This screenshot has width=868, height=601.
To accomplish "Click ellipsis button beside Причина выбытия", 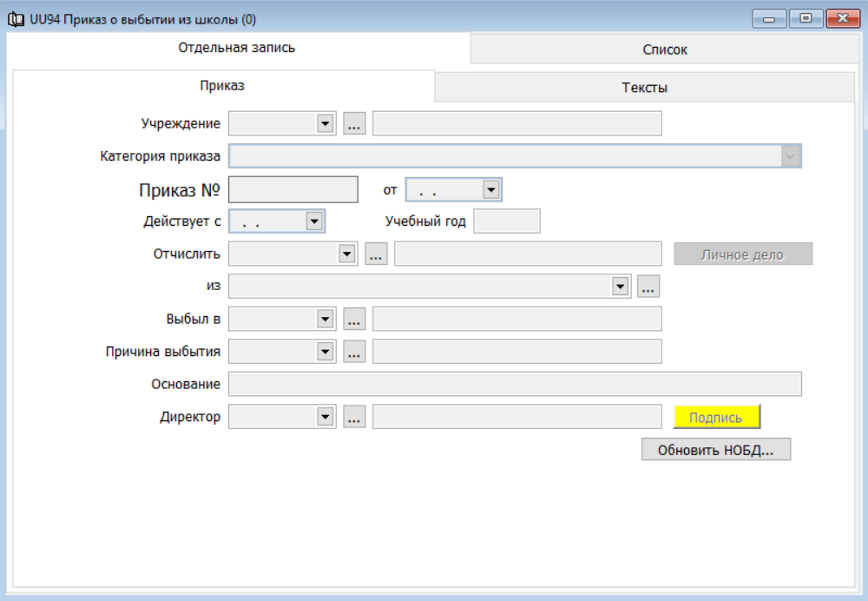I will click(x=354, y=352).
